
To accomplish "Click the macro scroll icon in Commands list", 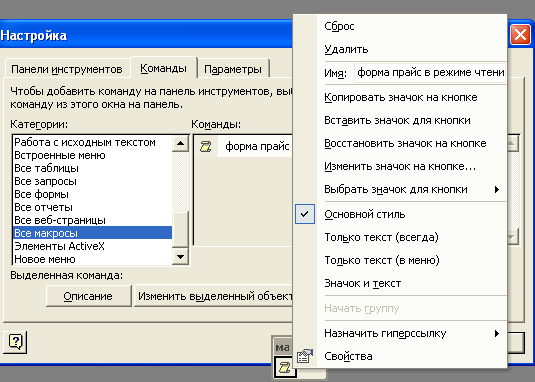I will pos(205,146).
